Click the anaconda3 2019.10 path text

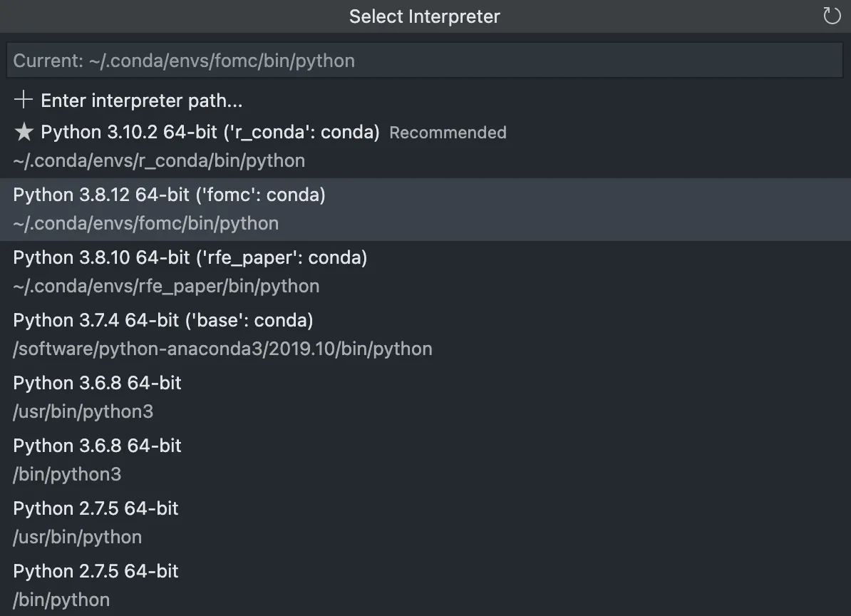coord(222,349)
